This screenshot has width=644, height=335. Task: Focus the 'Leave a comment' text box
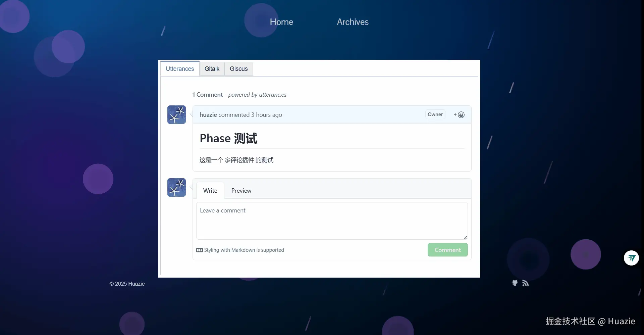tap(332, 221)
